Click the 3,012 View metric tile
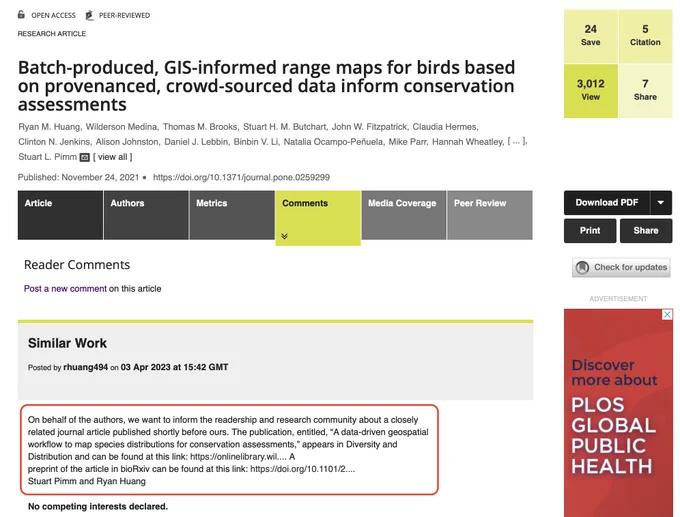The height and width of the screenshot is (517, 680). pyautogui.click(x=591, y=91)
